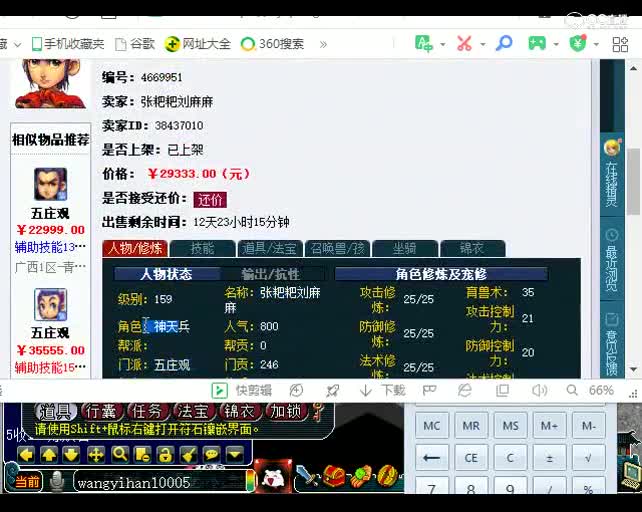The width and height of the screenshot is (642, 512).
Task: Select 道具 tab in game inventory
Action: click(56, 412)
